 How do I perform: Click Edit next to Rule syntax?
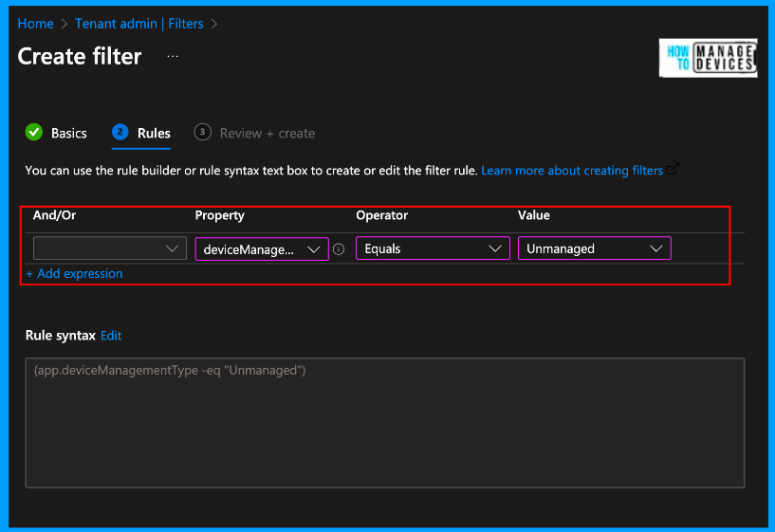(111, 336)
